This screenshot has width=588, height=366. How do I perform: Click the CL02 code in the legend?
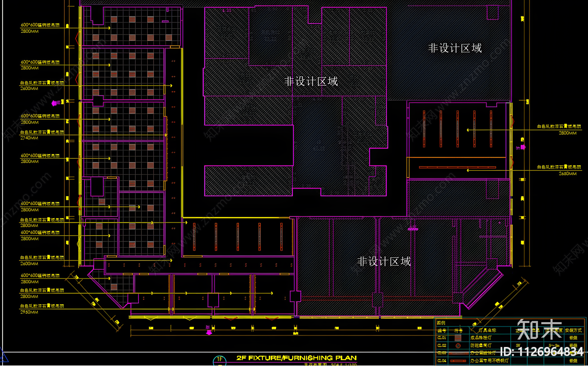click(x=442, y=345)
